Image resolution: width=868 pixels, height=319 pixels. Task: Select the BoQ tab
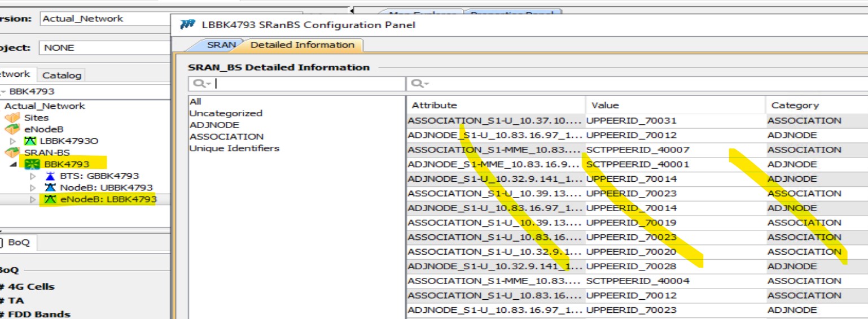19,242
